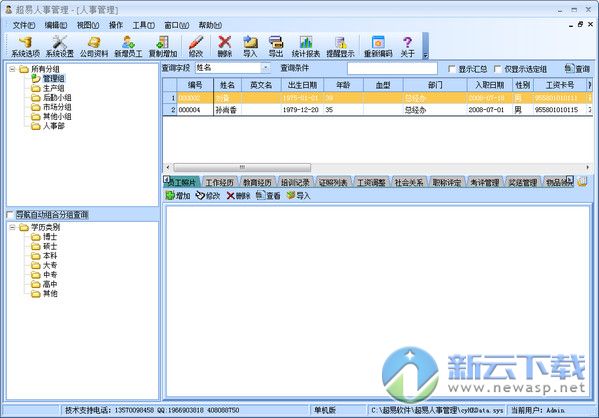Open 关于 question mark icon
This screenshot has height=418, width=599.
tap(408, 47)
